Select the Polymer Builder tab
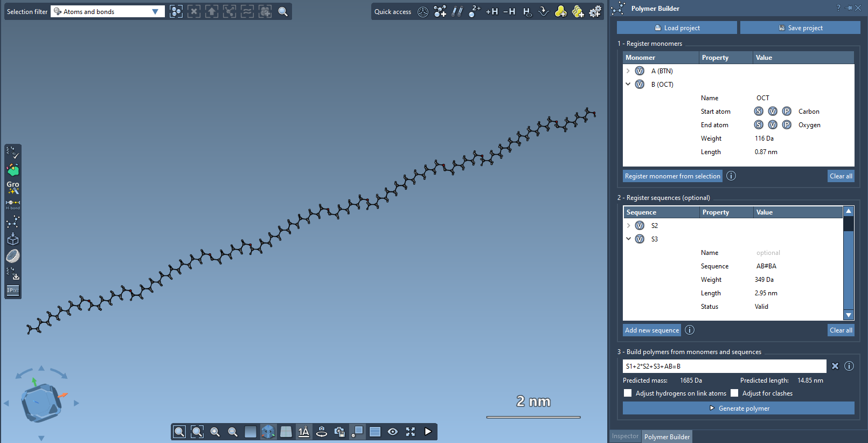 coord(666,437)
